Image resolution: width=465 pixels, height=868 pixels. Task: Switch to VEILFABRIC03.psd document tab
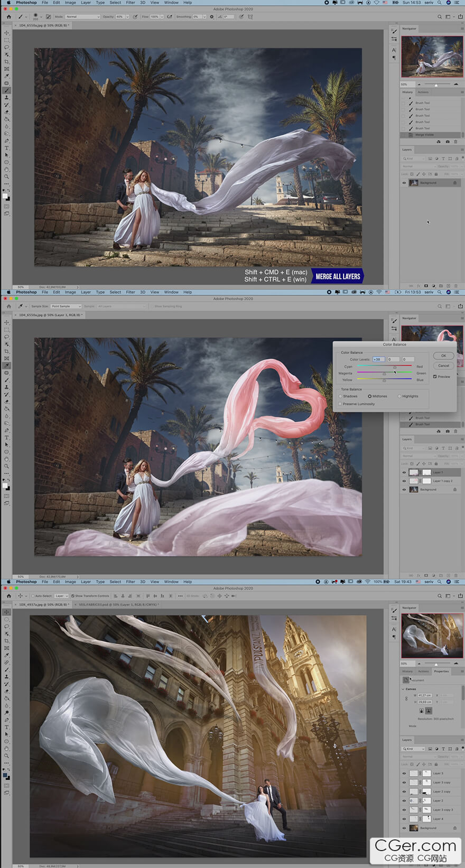tap(118, 604)
